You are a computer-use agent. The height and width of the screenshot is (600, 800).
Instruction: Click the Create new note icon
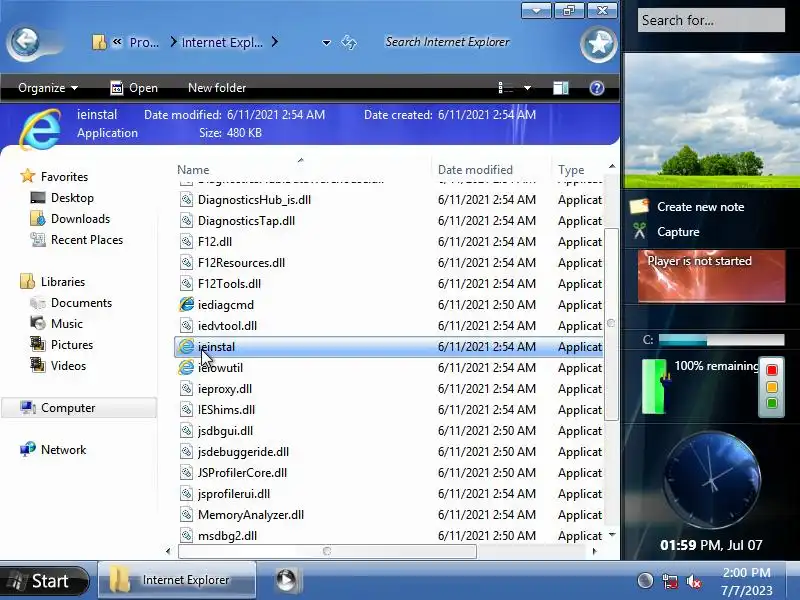(639, 207)
